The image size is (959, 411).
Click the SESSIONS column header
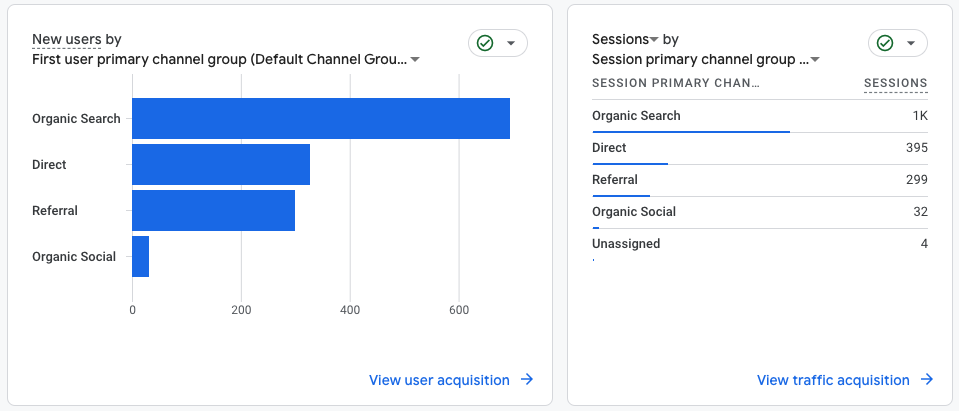click(895, 83)
